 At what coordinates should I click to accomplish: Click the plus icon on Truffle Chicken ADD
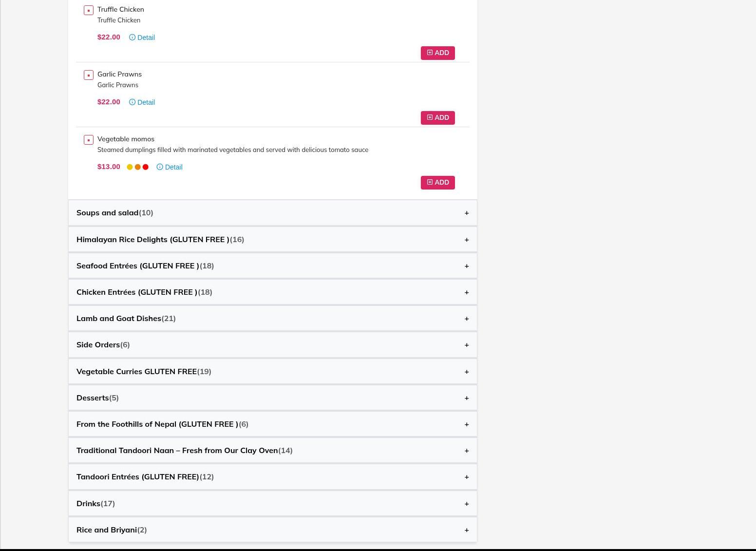coord(430,53)
